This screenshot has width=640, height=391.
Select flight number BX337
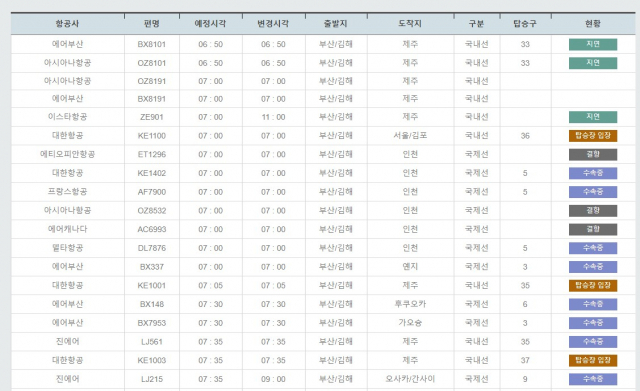tap(152, 267)
